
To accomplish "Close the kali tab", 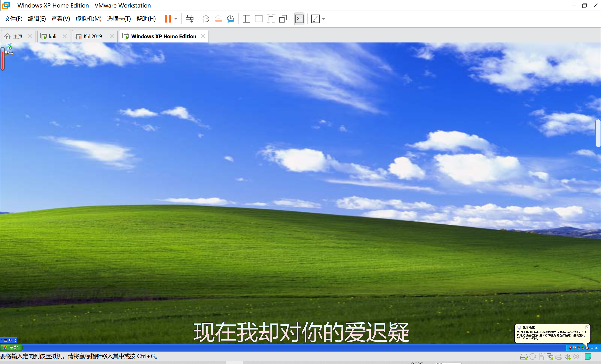I will pyautogui.click(x=65, y=36).
